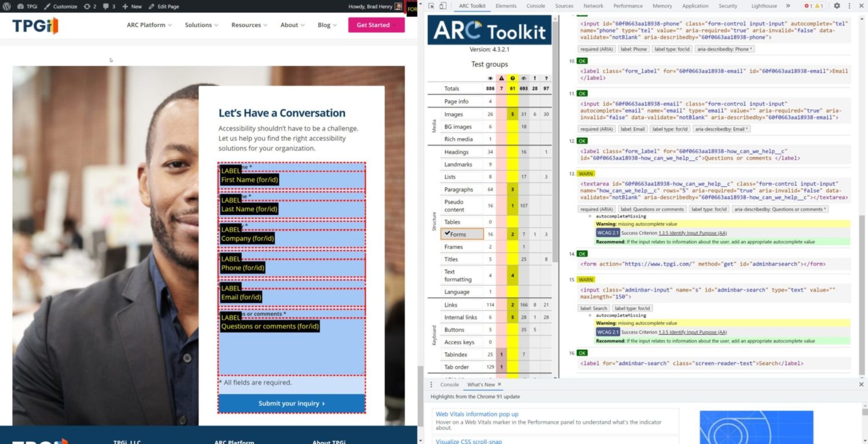Click New in the admin bar

point(132,6)
